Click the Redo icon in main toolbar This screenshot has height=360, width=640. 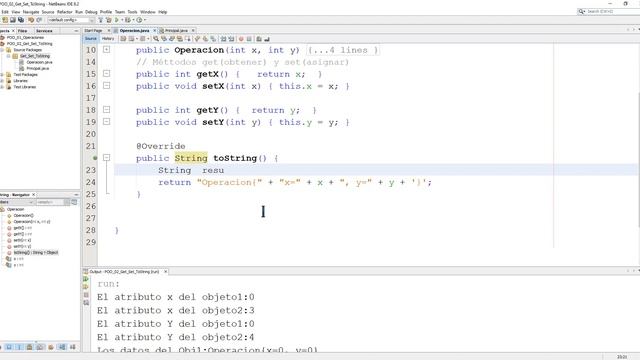point(39,20)
